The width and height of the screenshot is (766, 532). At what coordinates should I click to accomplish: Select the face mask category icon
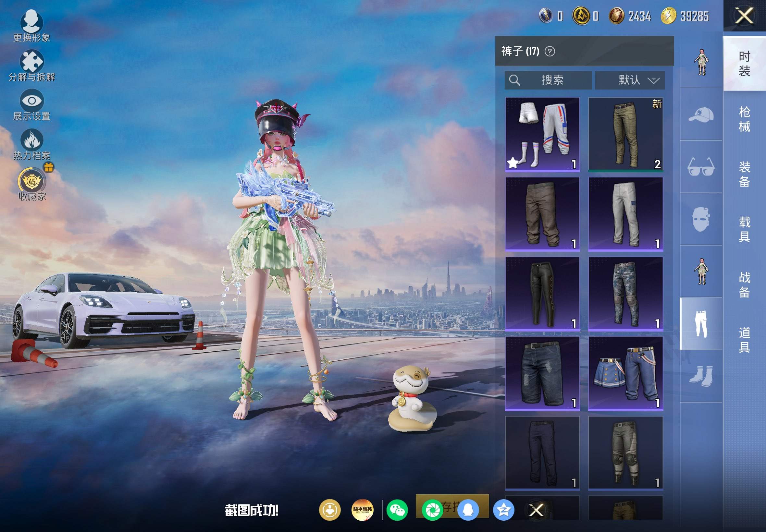701,219
